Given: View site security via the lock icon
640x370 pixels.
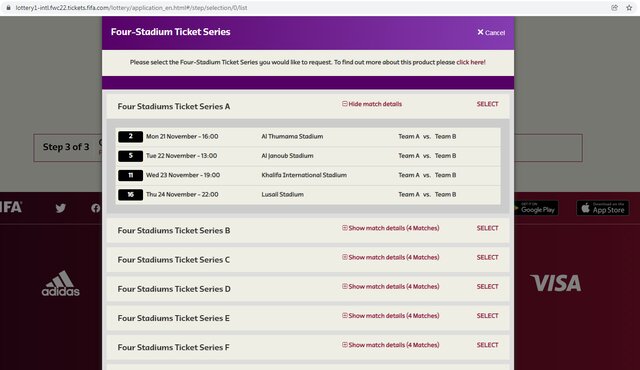Looking at the screenshot, I should click(x=8, y=8).
